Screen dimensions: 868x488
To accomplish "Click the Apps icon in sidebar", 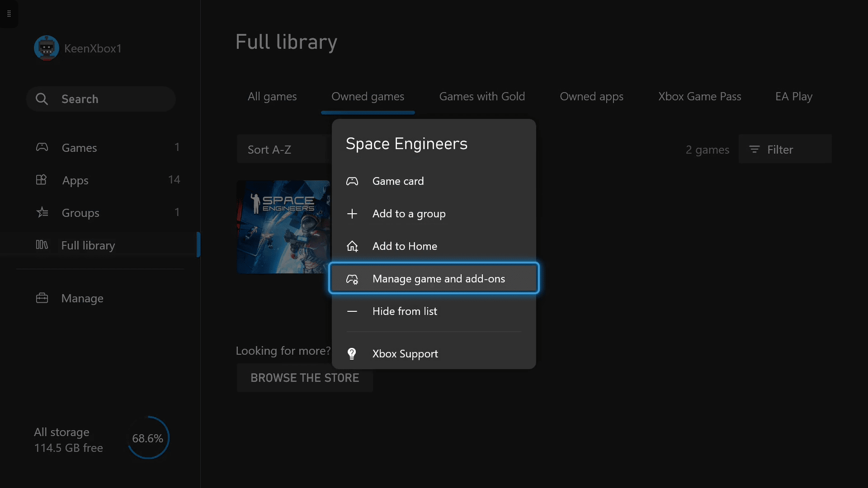I will 42,180.
